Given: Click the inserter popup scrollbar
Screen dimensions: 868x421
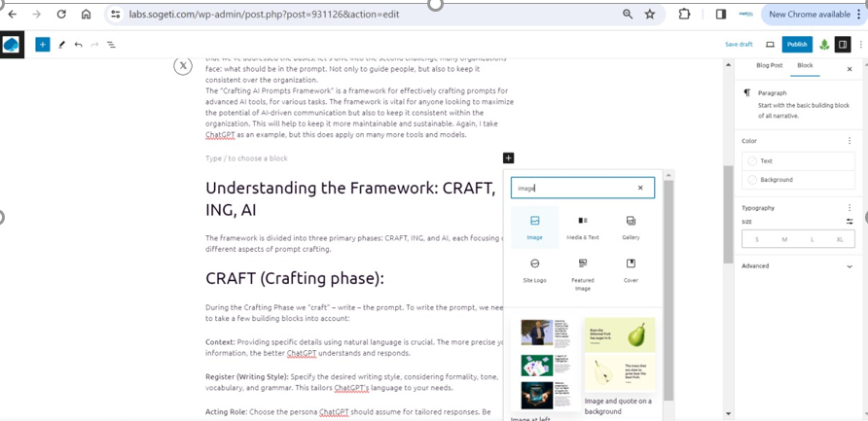Looking at the screenshot, I should [x=669, y=291].
